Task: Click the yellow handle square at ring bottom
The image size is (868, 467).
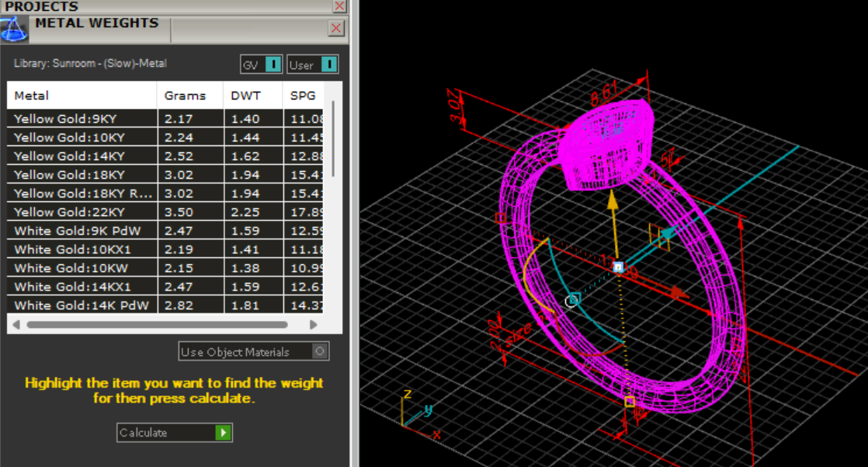Action: pos(630,402)
